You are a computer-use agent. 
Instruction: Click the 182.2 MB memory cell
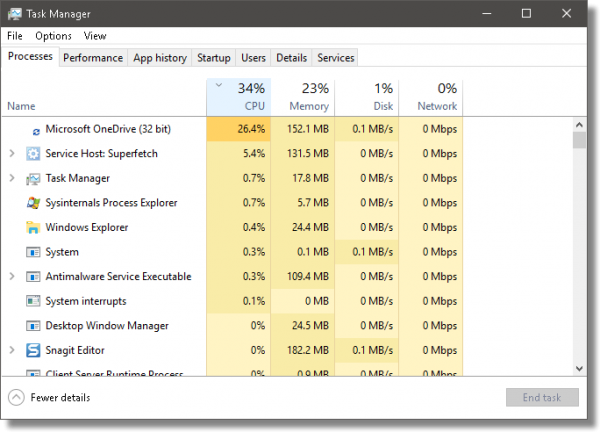303,350
